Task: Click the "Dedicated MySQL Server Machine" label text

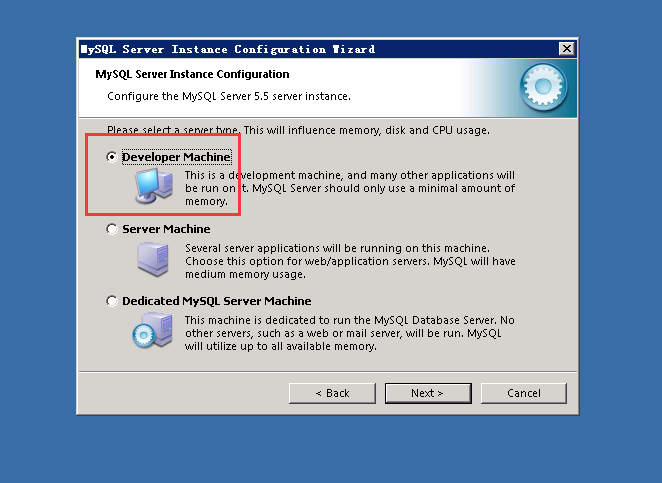Action: tap(216, 301)
